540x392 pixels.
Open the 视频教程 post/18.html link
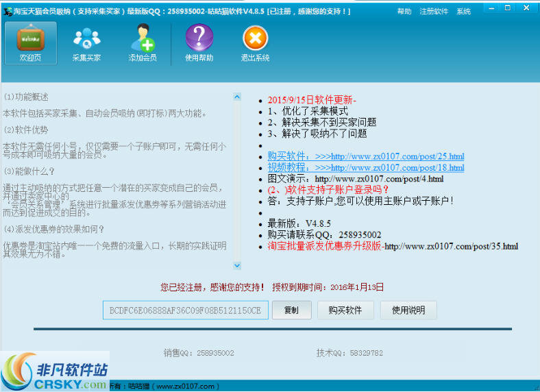point(366,167)
